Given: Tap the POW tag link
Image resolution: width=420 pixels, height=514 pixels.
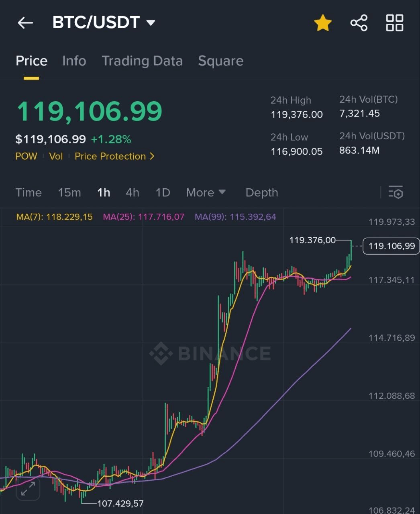Looking at the screenshot, I should click(26, 156).
